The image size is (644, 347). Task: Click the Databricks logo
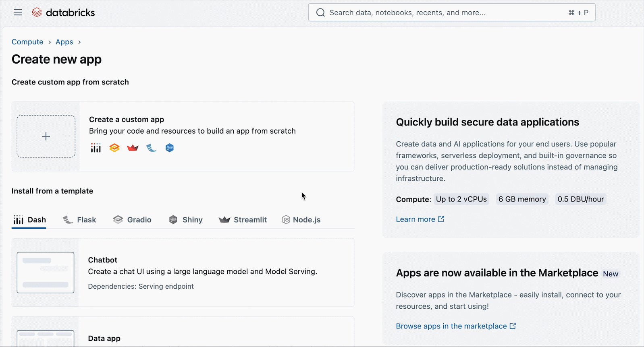pos(63,12)
